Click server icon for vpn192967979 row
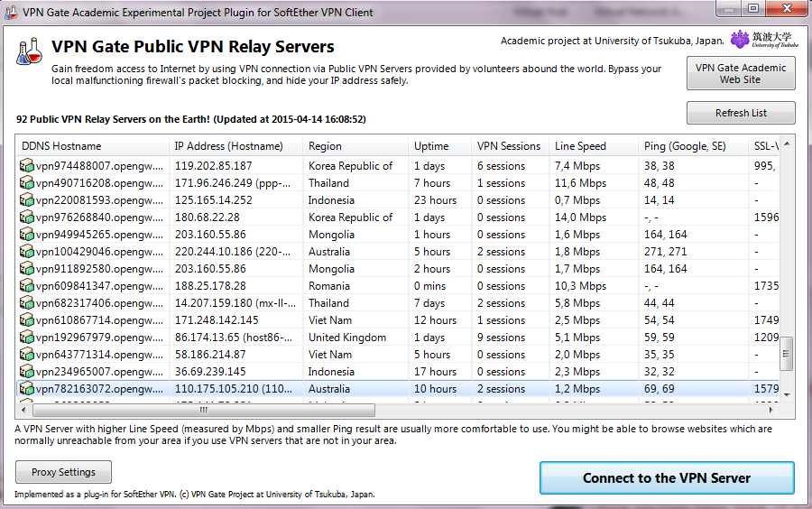 point(26,337)
